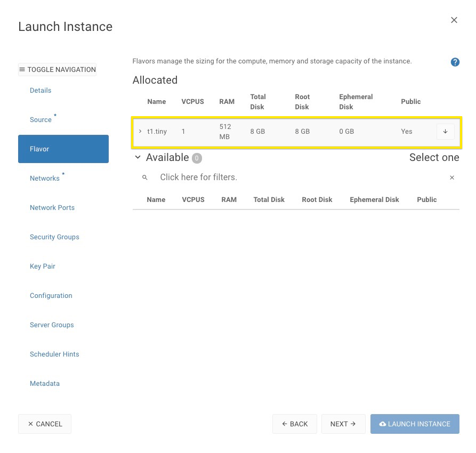
Task: Go to the Details step
Action: click(41, 91)
